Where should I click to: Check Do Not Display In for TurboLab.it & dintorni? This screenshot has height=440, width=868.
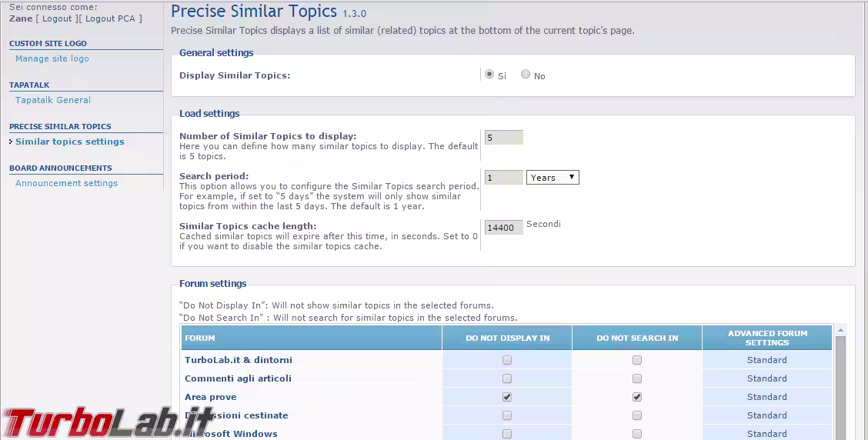507,360
